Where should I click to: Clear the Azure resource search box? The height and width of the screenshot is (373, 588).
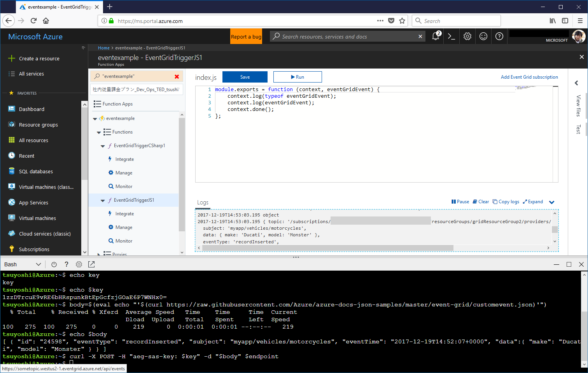click(x=420, y=36)
